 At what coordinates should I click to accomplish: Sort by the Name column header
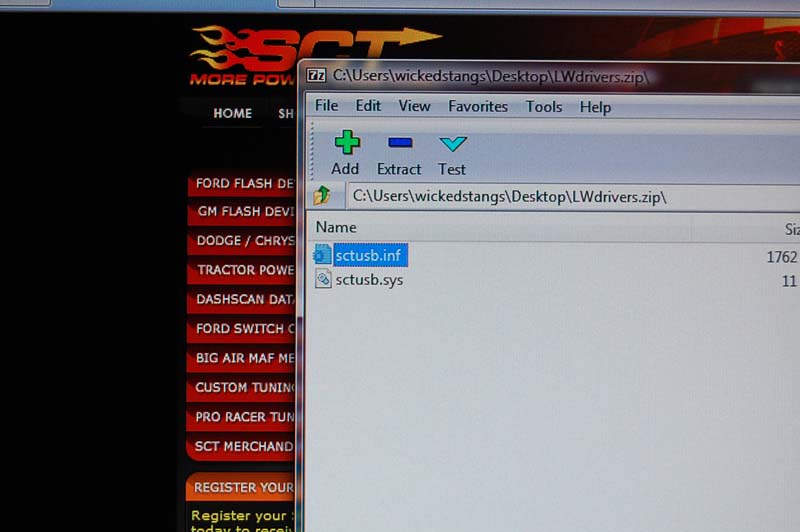click(336, 227)
